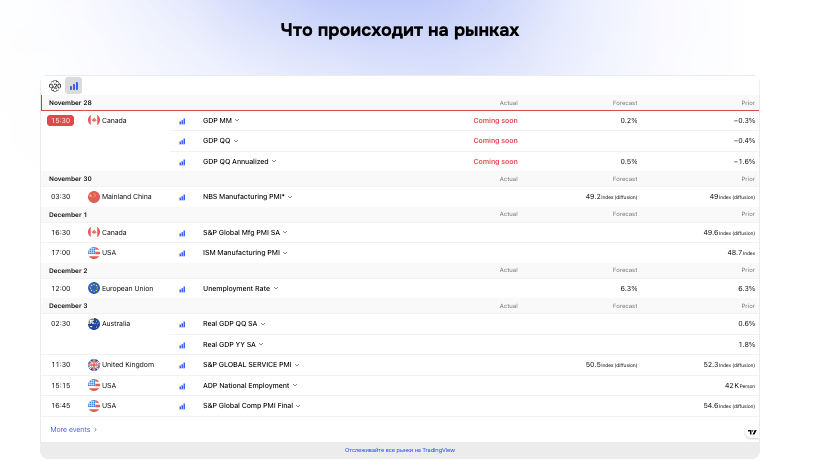814x476 pixels.
Task: Click the November 30 date header
Action: click(70, 179)
